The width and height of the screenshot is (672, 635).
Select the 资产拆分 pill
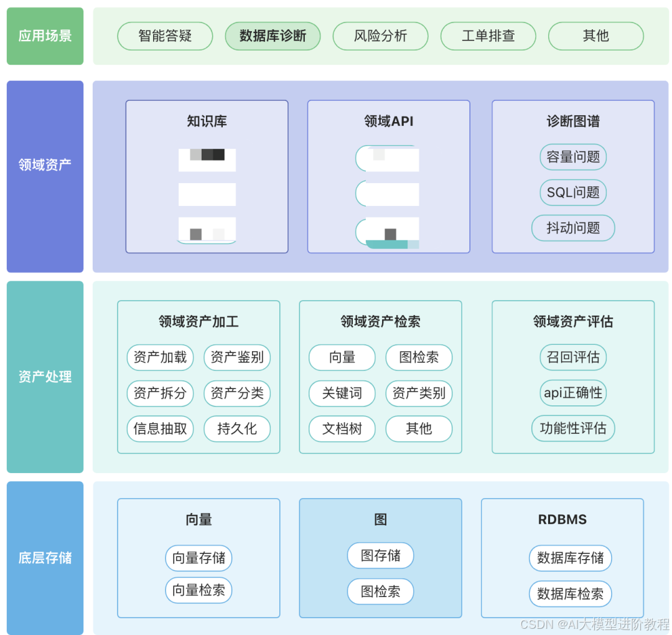tap(161, 393)
